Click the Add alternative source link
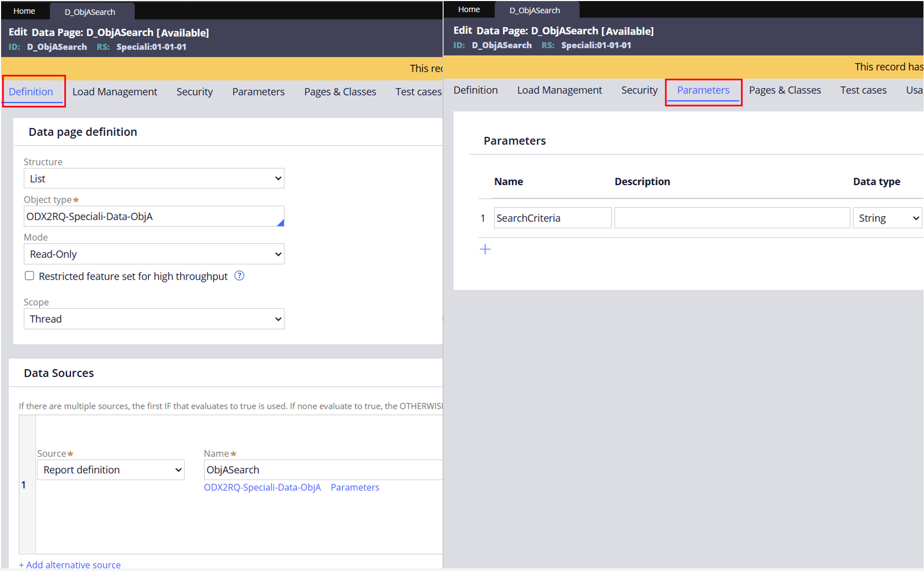This screenshot has width=924, height=571. 70,565
